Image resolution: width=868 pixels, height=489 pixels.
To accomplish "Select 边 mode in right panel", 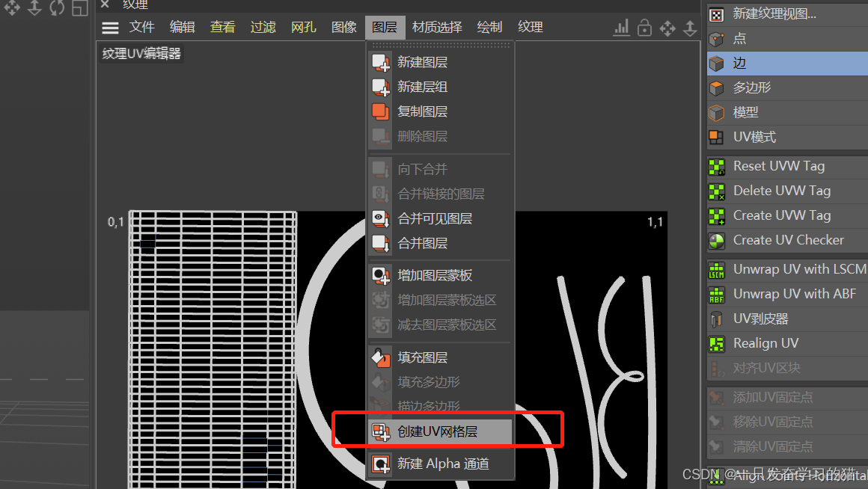I will (x=787, y=63).
